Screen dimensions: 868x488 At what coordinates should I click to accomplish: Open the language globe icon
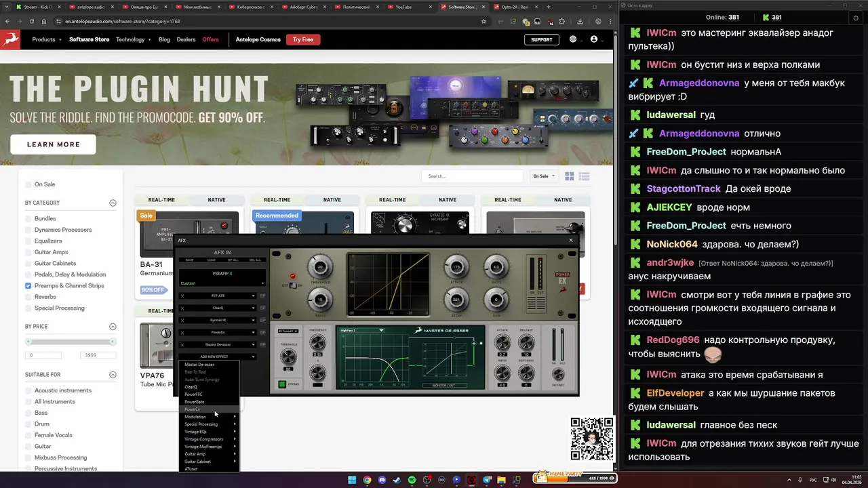point(573,39)
